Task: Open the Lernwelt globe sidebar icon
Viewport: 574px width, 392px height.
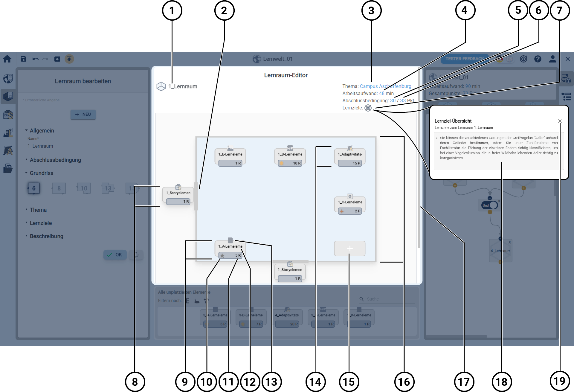Action: [x=8, y=79]
